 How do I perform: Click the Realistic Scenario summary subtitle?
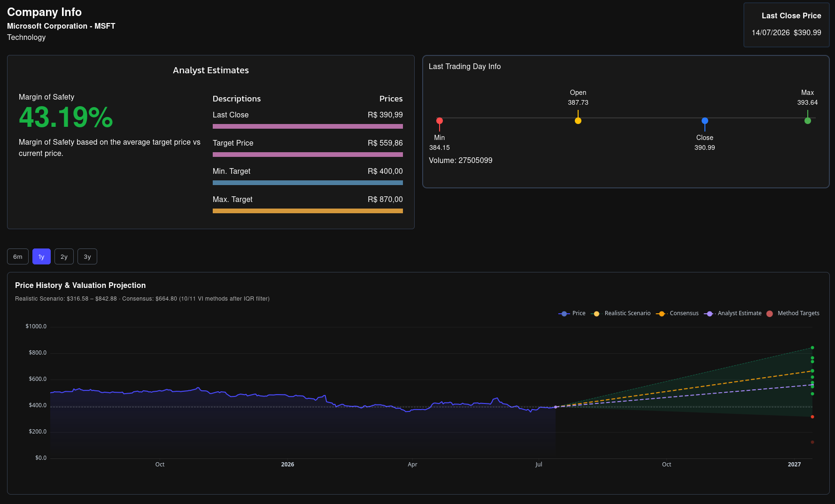tap(142, 299)
